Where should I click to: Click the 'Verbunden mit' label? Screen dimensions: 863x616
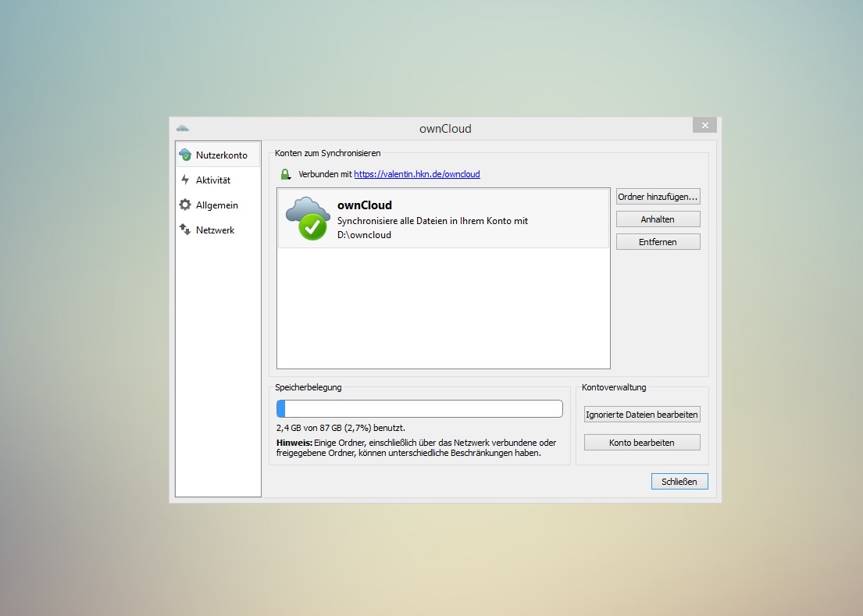325,174
